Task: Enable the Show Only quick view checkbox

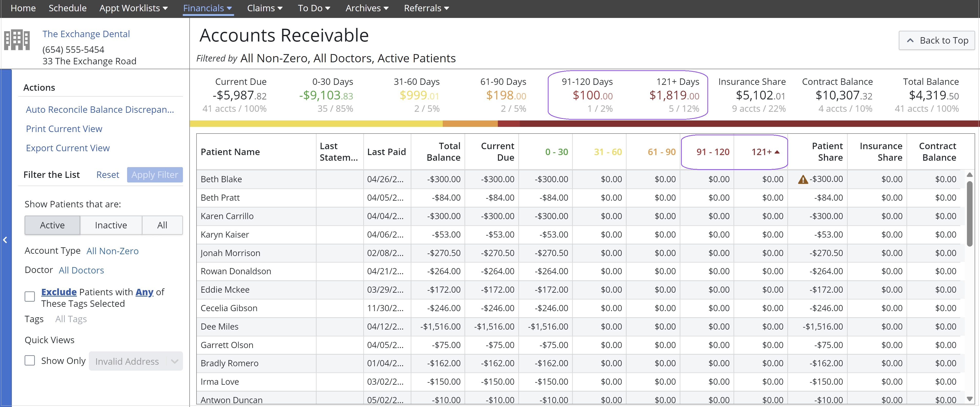Action: pos(30,361)
